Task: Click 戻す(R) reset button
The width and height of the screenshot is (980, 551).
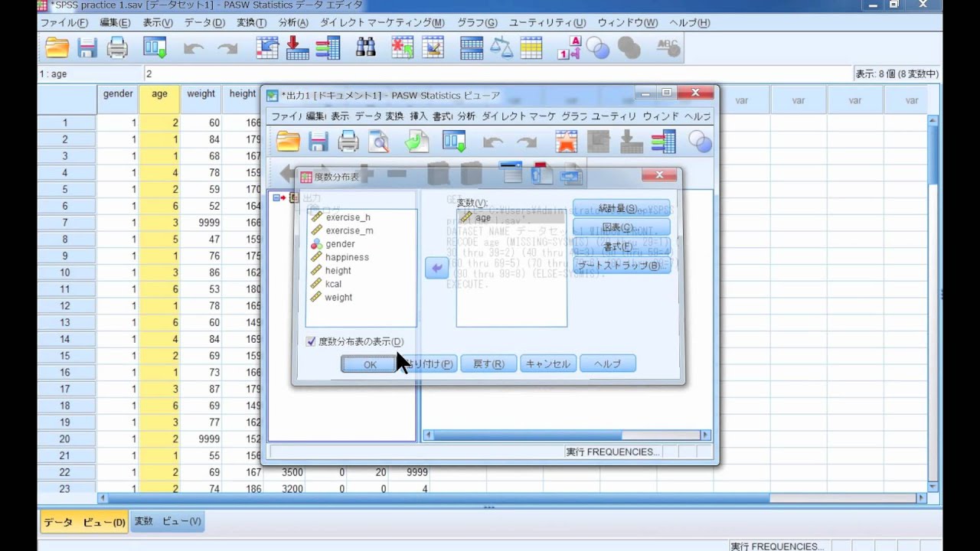Action: (x=488, y=364)
